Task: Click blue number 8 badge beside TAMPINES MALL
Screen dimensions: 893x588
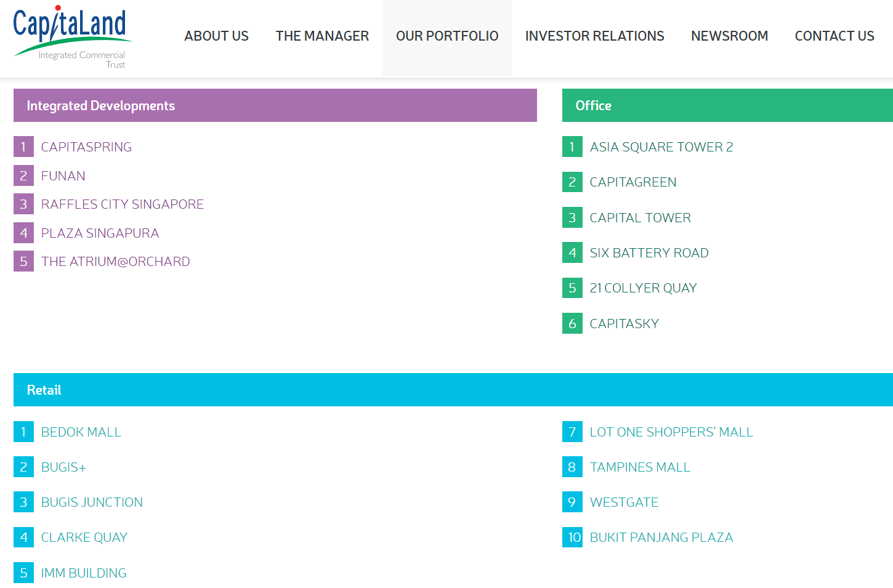Action: click(x=572, y=467)
